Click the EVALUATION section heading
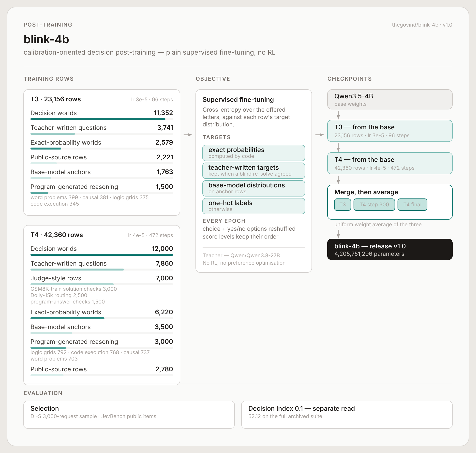 [43, 393]
